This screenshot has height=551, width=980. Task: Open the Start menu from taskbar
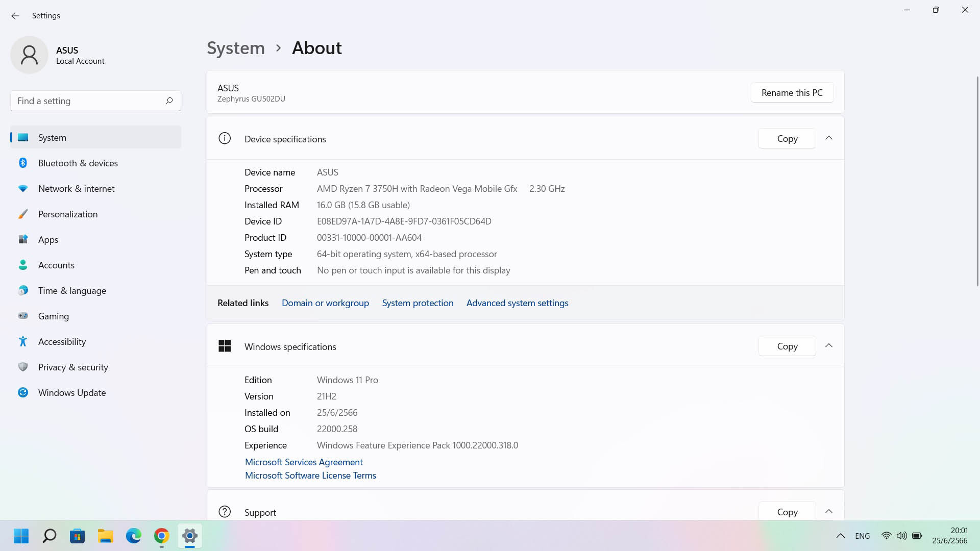click(x=21, y=536)
